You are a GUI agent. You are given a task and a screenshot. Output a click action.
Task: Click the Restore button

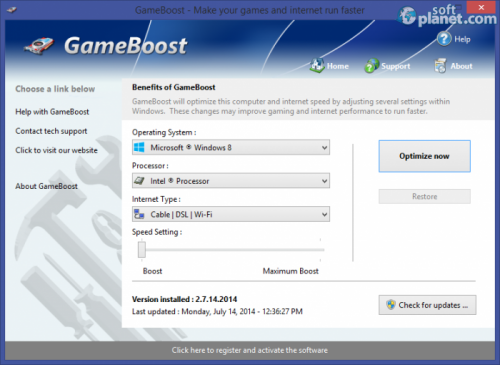tap(424, 196)
